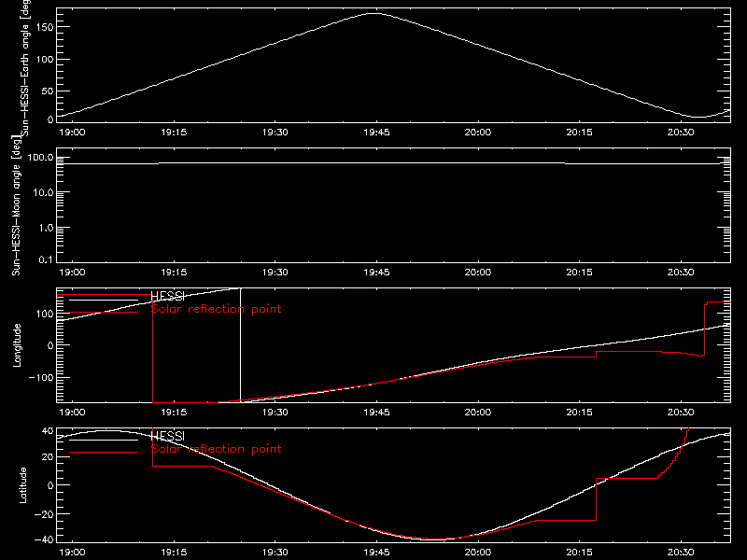747x560 pixels.
Task: Click the 1.0 tick on Moon angle axis
Action: [x=46, y=228]
